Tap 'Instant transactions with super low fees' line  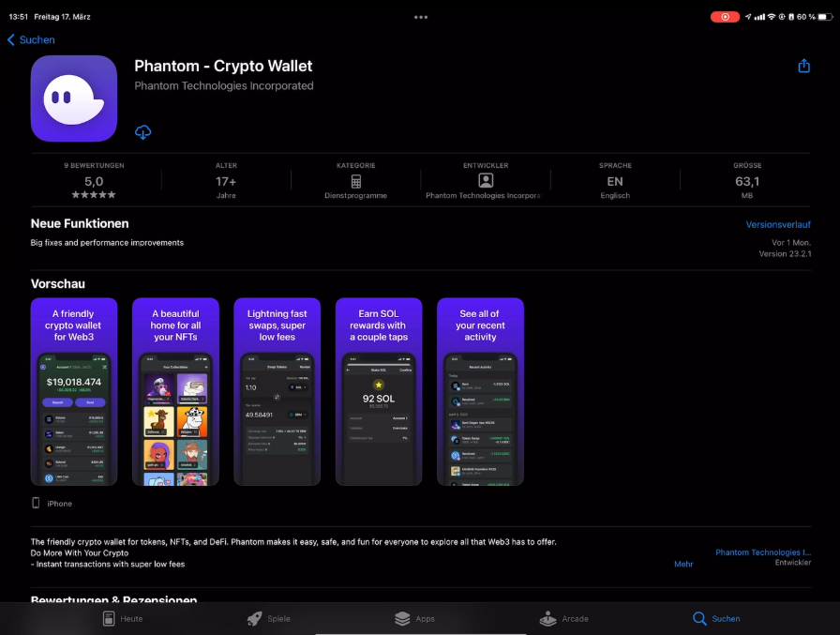click(108, 565)
